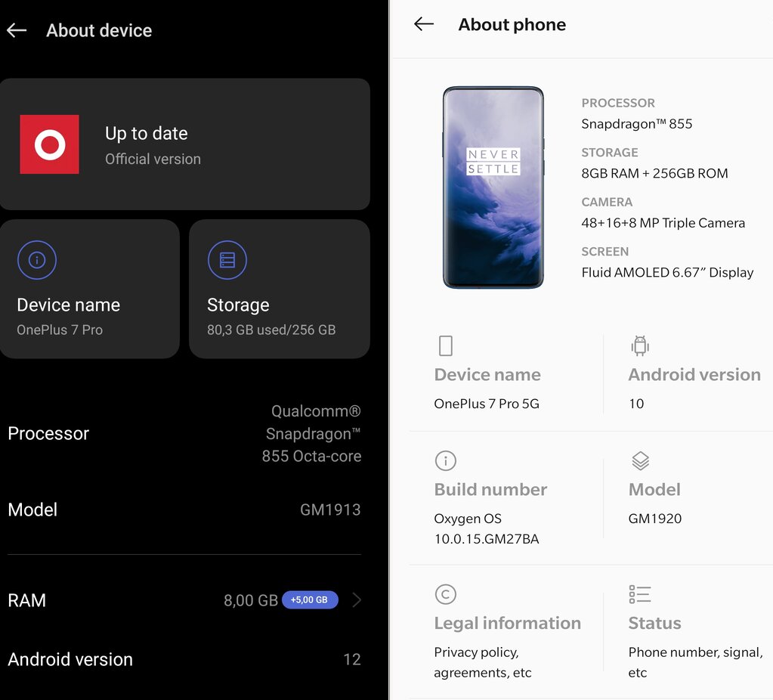Tap the Model label in About phone
Viewport: 773px width, 700px height.
pos(654,489)
